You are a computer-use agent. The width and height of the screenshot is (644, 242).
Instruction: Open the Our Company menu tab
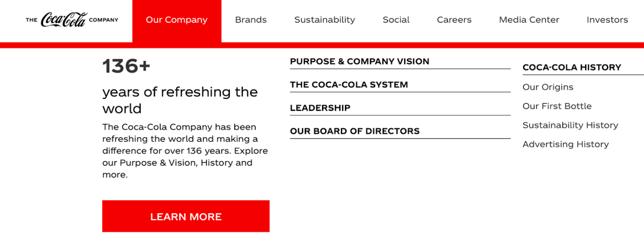[177, 20]
